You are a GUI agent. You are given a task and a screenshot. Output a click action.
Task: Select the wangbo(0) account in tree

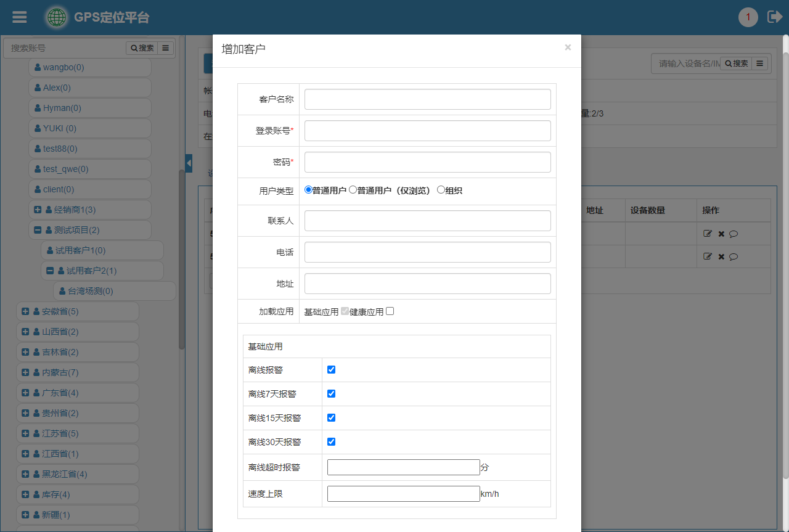click(x=63, y=67)
